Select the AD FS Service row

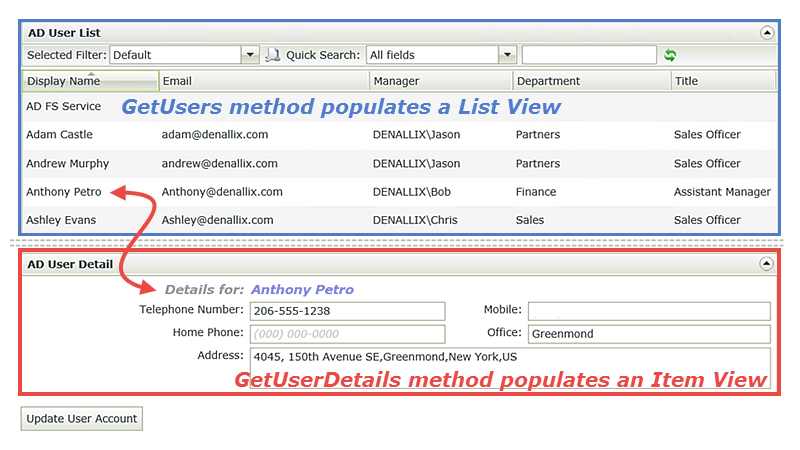pos(399,107)
